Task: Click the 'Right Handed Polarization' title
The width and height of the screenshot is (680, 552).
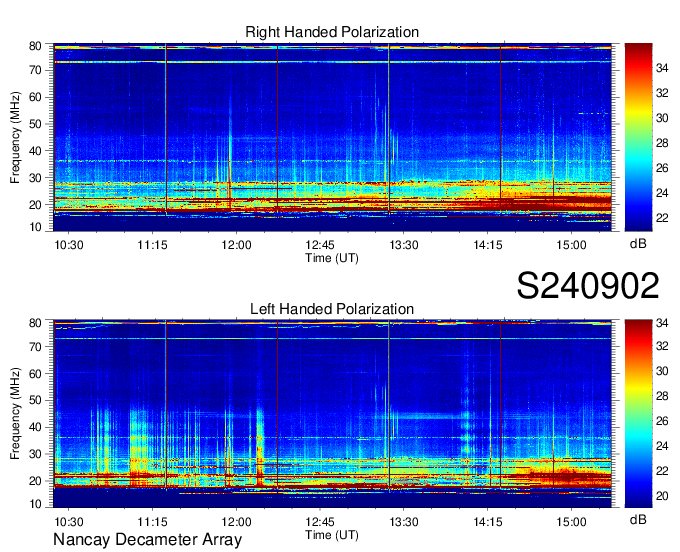Action: (x=332, y=32)
